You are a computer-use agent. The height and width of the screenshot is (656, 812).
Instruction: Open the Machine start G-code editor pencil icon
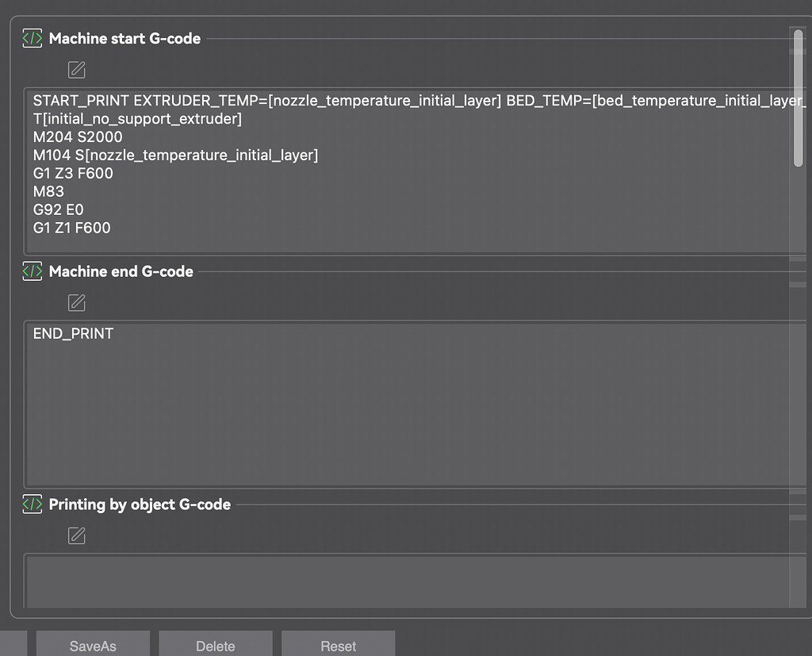click(76, 70)
